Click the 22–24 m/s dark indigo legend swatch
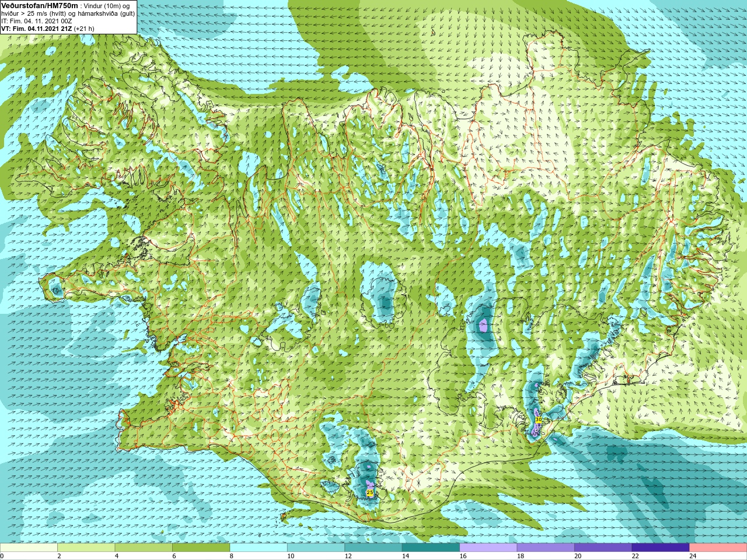747x560 pixels. 661,548
